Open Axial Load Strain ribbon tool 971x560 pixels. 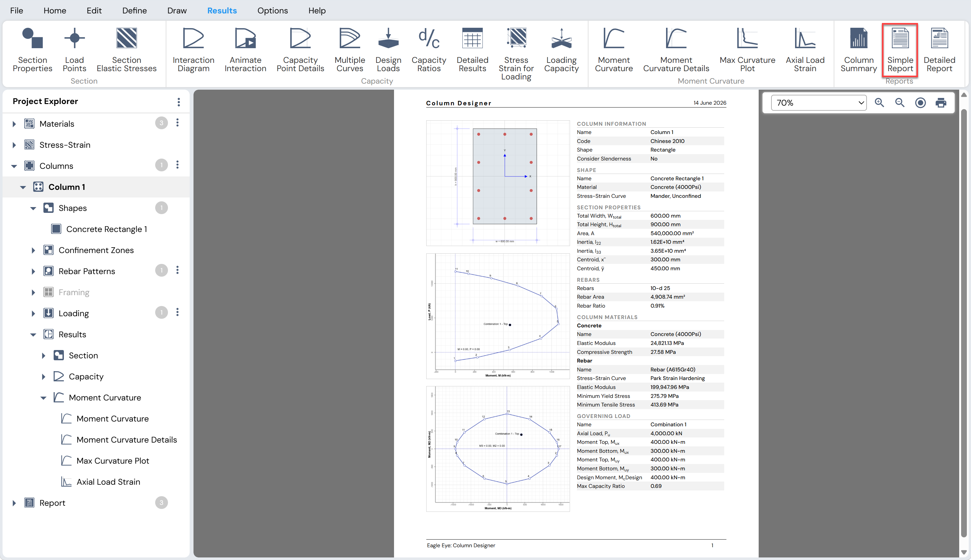pos(805,49)
